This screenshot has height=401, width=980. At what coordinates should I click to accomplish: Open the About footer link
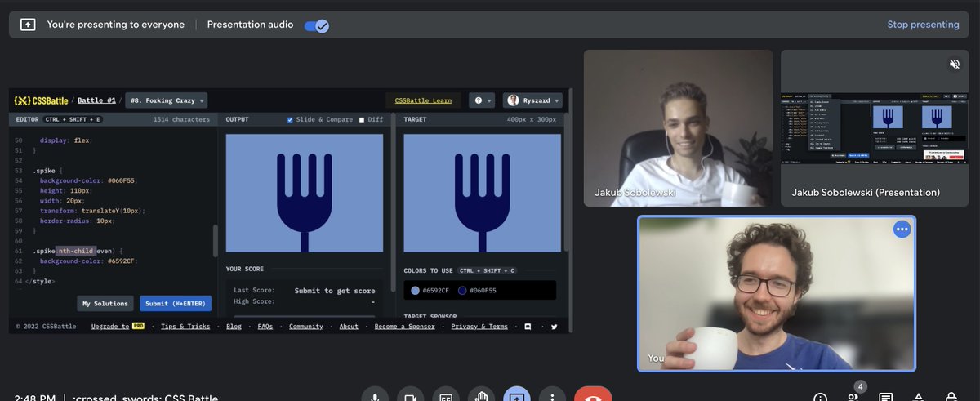point(349,327)
